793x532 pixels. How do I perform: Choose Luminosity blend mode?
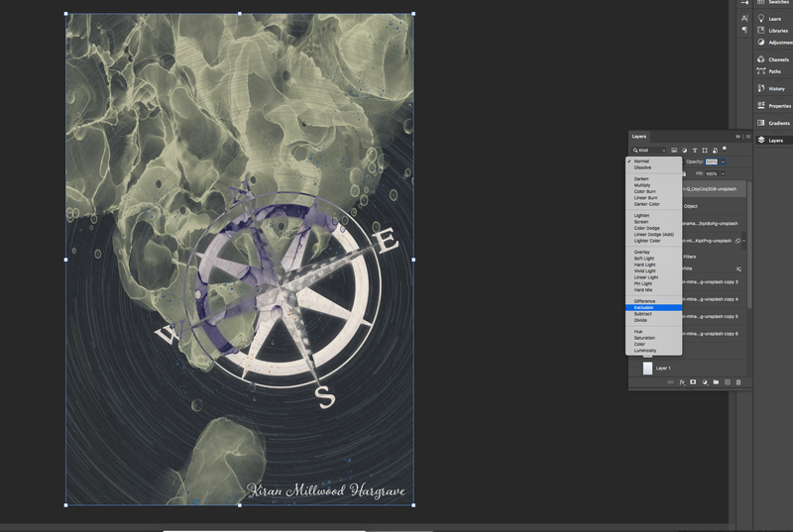click(x=653, y=350)
